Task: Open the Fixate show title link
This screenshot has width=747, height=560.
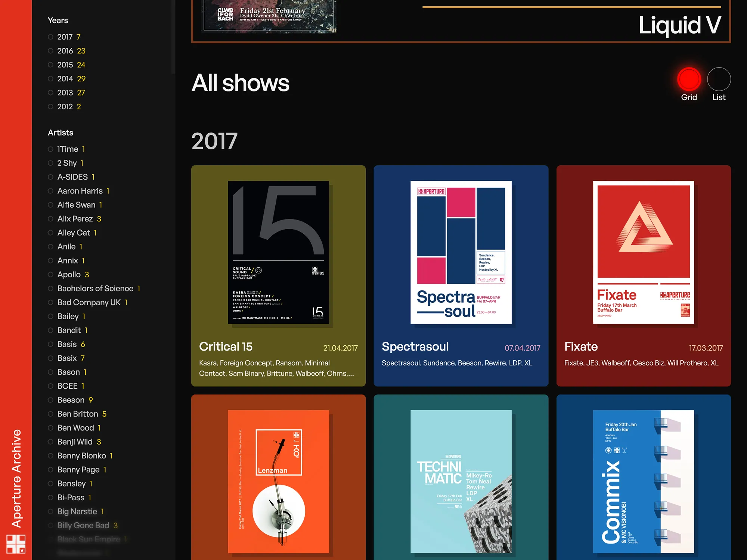Action: click(581, 347)
